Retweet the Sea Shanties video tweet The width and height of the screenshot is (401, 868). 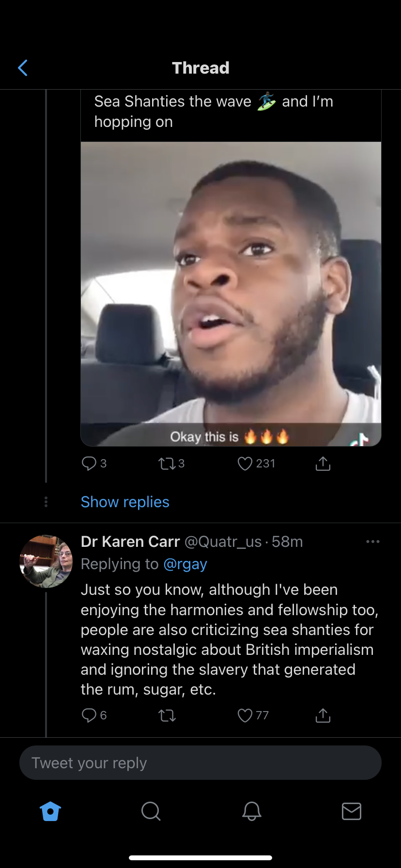pyautogui.click(x=167, y=464)
